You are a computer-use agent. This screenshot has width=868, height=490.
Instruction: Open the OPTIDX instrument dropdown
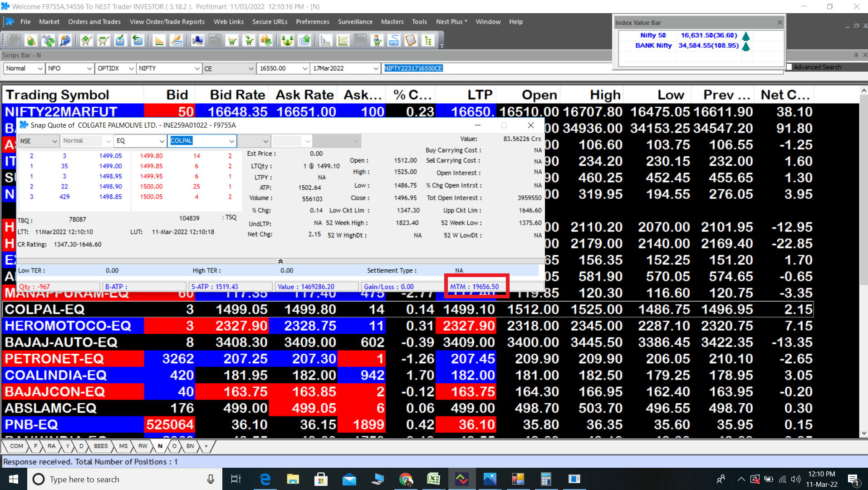(116, 68)
